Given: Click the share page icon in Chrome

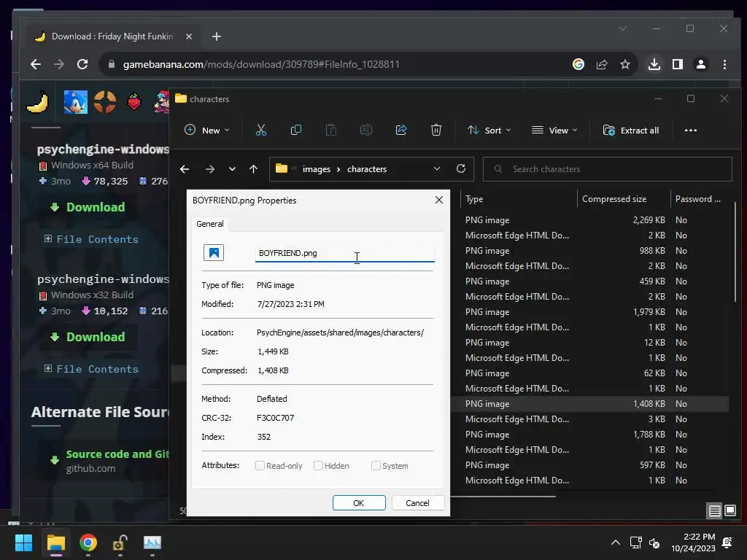Looking at the screenshot, I should [602, 64].
